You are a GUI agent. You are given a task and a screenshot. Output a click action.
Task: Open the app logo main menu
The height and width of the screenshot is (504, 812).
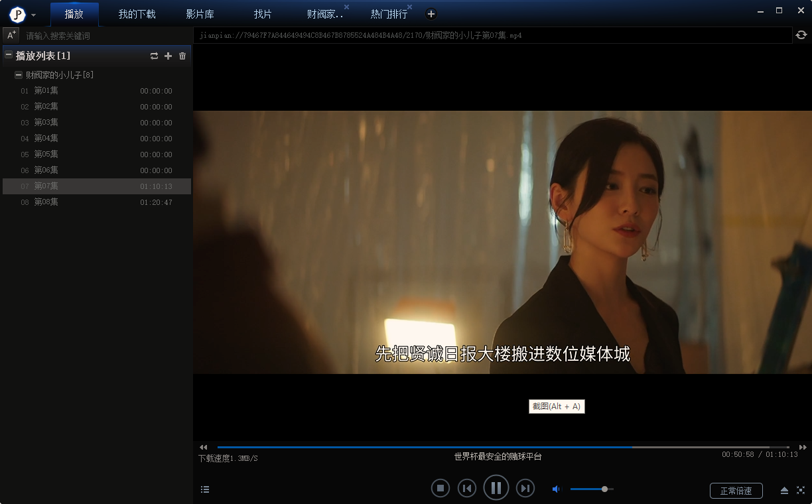17,15
